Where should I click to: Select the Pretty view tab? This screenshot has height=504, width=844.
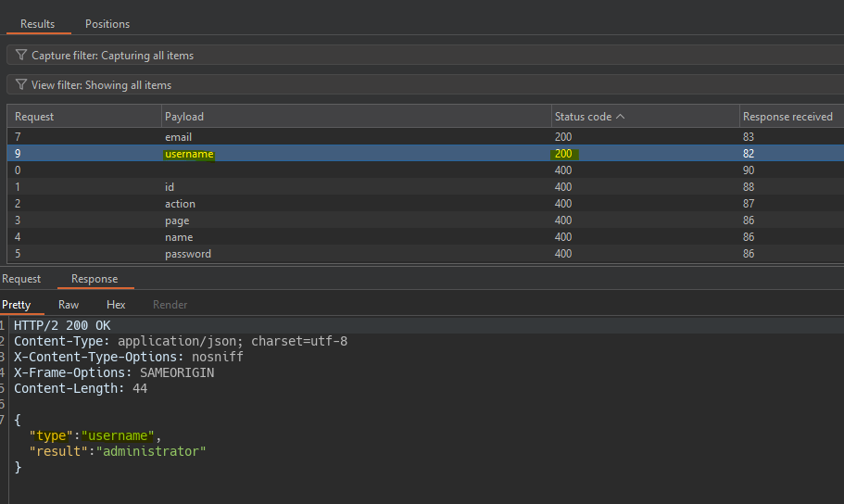coord(16,305)
